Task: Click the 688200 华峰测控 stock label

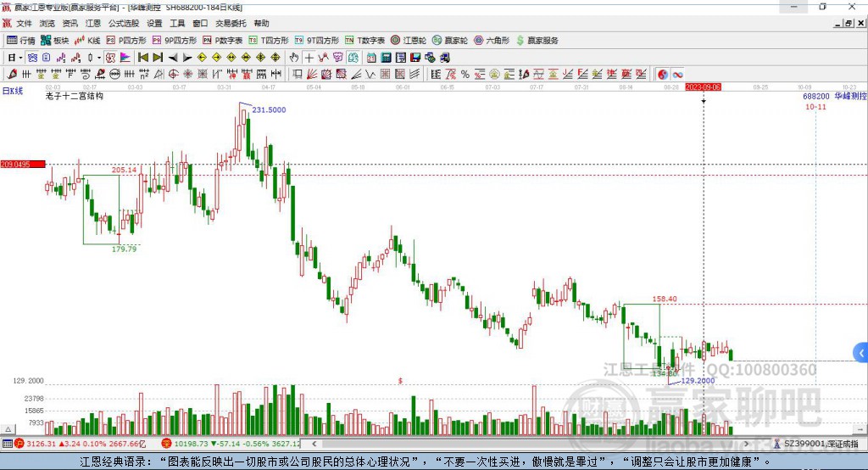Action: pyautogui.click(x=834, y=96)
